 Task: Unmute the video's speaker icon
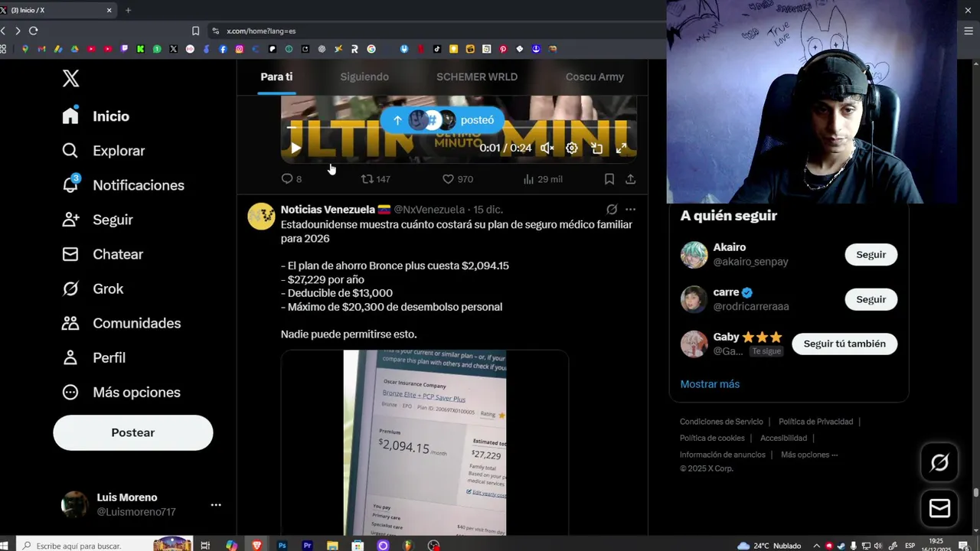coord(547,148)
